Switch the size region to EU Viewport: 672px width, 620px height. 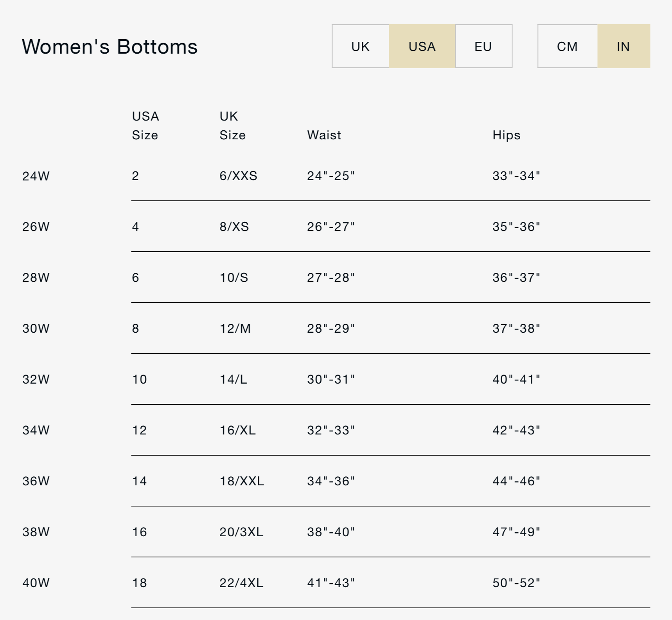coord(483,46)
